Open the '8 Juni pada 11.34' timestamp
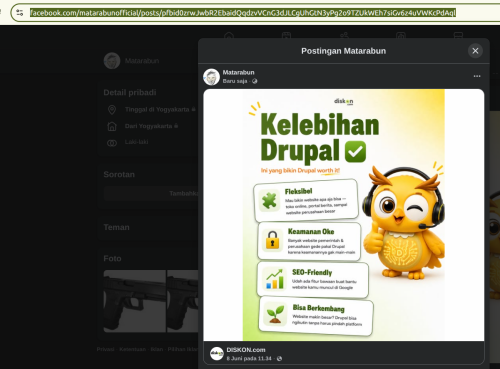Screen dimensions: 500x369 pyautogui.click(x=249, y=358)
